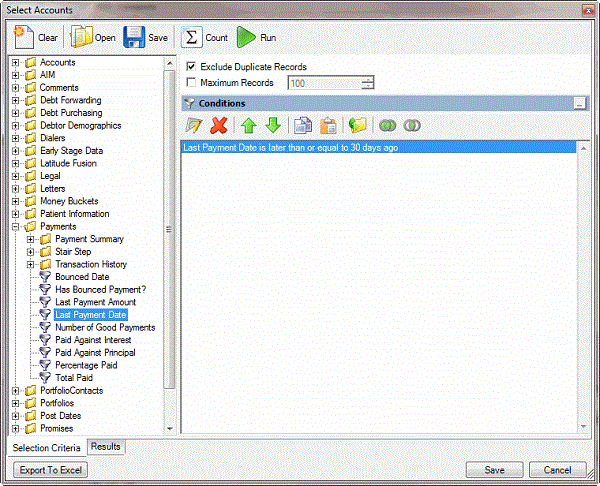The image size is (600, 486).
Task: Click the Export To Excel button
Action: [x=51, y=469]
